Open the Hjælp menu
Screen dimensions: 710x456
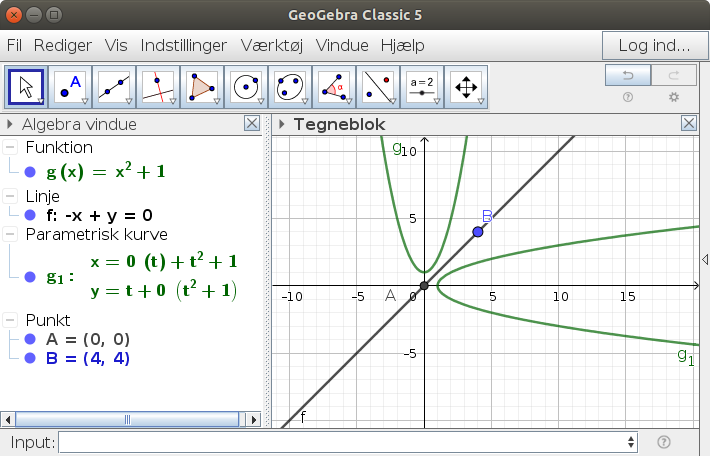403,45
